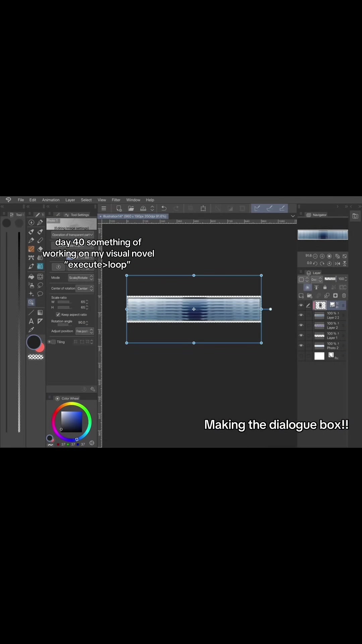Open the File menu
Screen dimensions: 362x644
[21, 200]
